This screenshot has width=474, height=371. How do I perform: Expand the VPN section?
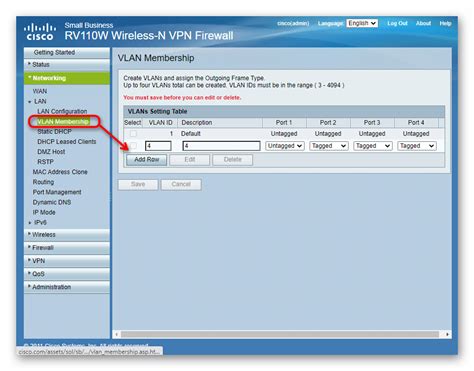[67, 261]
